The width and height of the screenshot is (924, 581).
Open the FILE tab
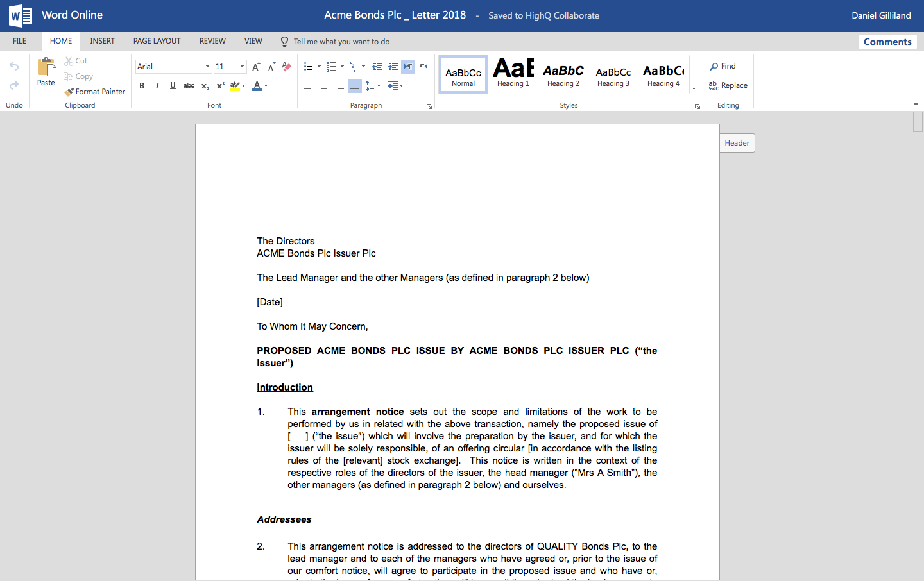click(x=20, y=41)
